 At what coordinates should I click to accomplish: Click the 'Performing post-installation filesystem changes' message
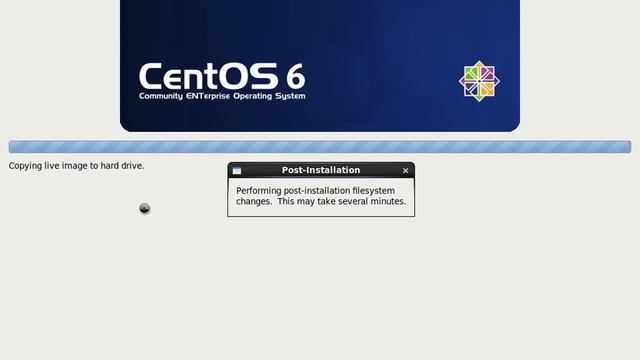(321, 196)
